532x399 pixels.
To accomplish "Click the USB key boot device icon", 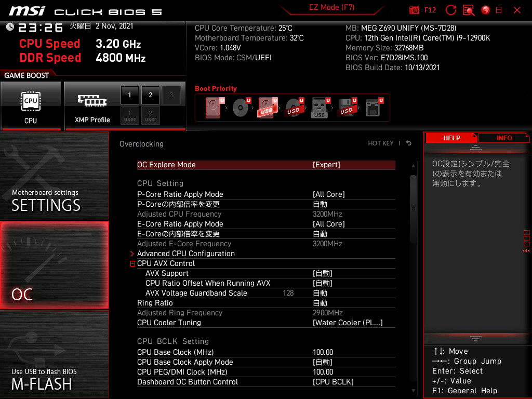I will tap(320, 108).
